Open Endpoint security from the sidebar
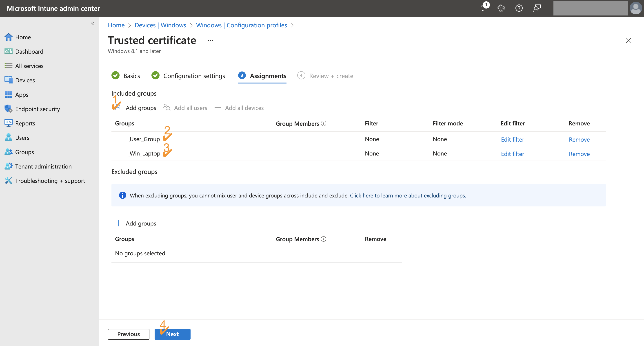Viewport: 644px width, 346px height. [x=38, y=109]
